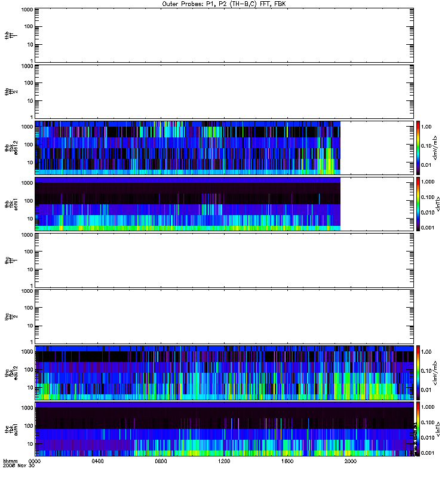Click the '<|mV/m|>' unit label of thb edc12 color bar
The width and height of the screenshot is (448, 478).
[435, 148]
